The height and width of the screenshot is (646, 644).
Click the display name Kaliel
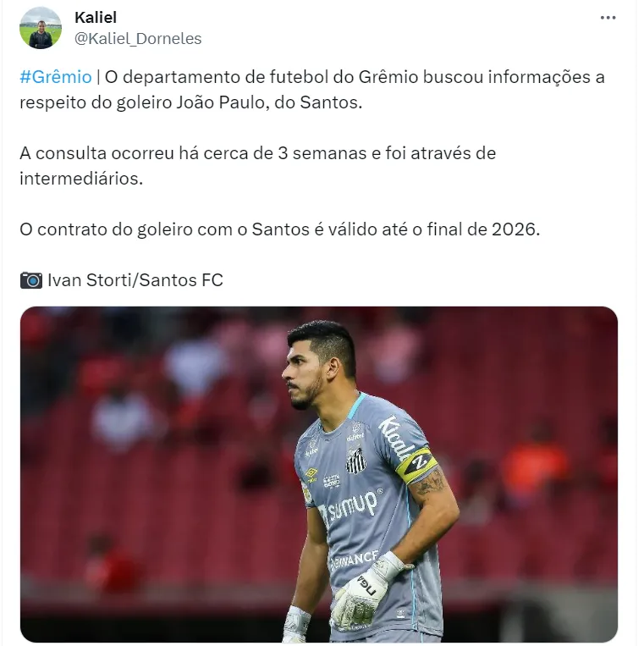coord(96,17)
